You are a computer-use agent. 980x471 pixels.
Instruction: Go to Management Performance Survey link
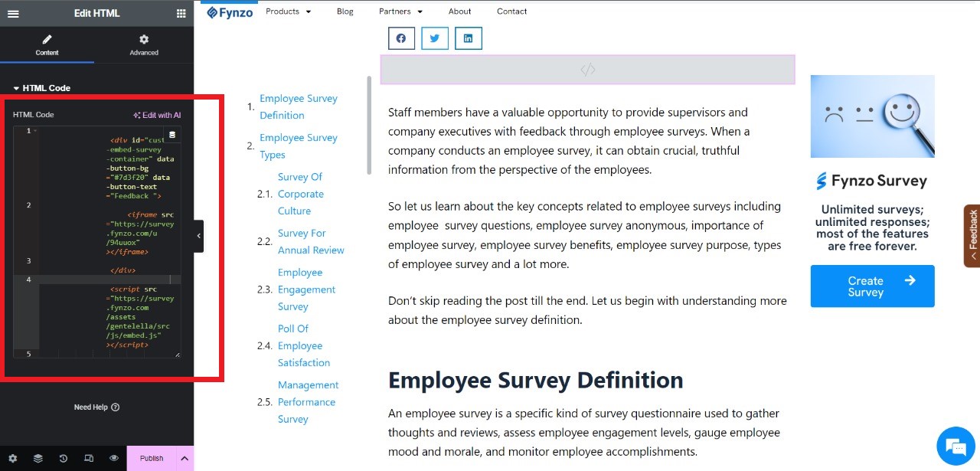tap(308, 402)
